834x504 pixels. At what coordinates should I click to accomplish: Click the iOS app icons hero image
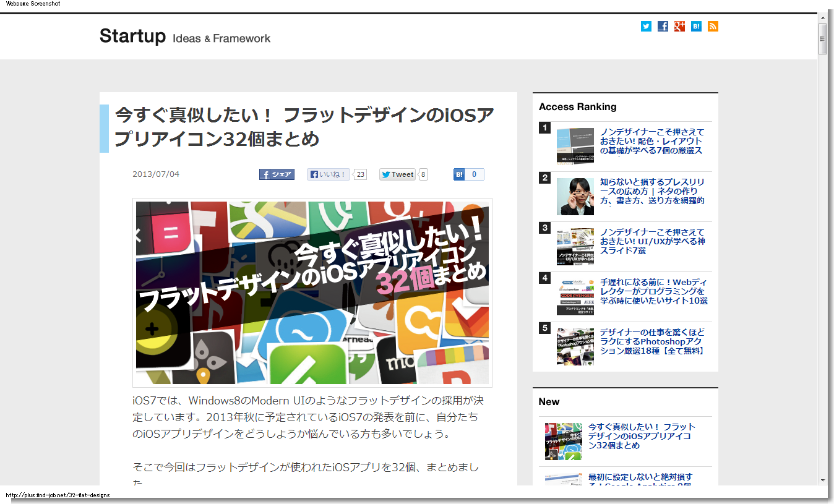312,293
